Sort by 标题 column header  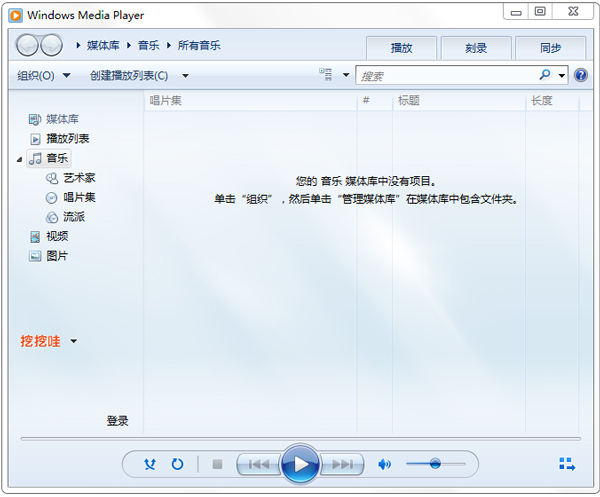[459, 101]
